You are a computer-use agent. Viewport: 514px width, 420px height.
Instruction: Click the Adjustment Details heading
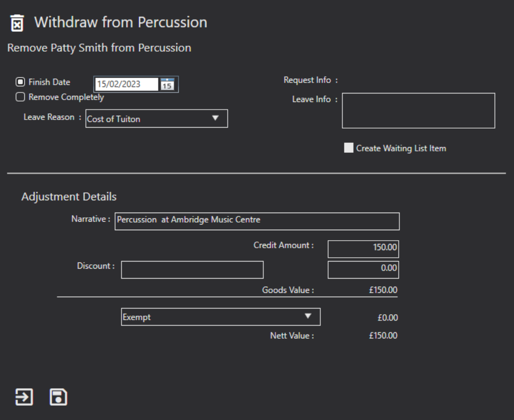(x=69, y=196)
